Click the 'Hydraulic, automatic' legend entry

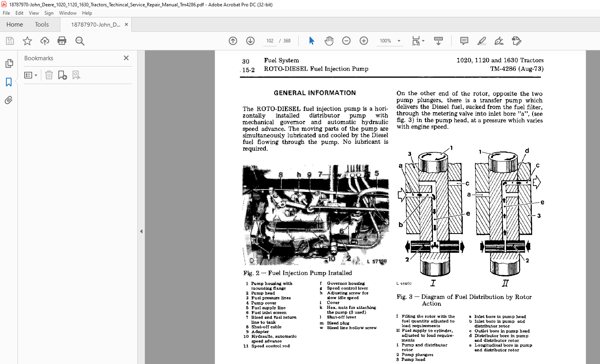[x=274, y=336]
